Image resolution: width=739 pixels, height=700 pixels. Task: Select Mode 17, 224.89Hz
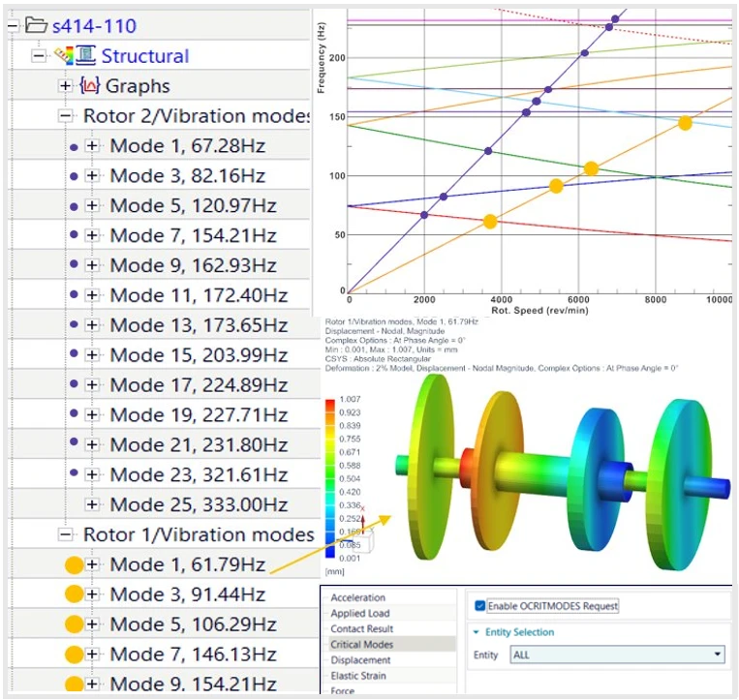coord(199,385)
